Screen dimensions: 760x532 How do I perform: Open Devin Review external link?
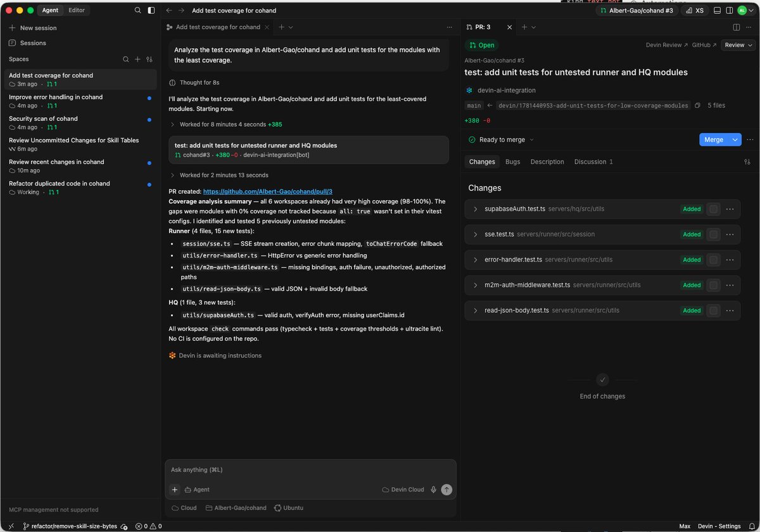tap(666, 45)
